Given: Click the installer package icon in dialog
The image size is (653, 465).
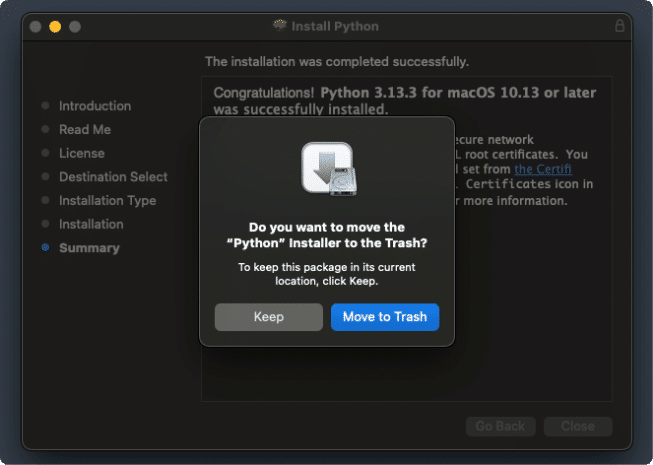Looking at the screenshot, I should 329,169.
